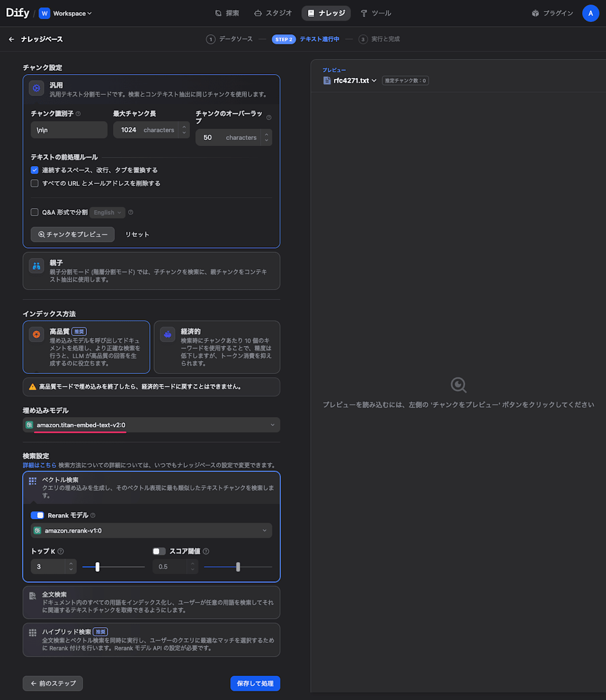Click the チャンクのオーバーラップ help icon
The width and height of the screenshot is (606, 700).
tap(269, 117)
